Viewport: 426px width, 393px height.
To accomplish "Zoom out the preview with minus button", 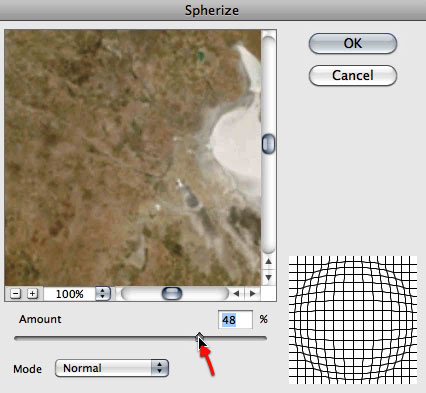I will pos(15,294).
